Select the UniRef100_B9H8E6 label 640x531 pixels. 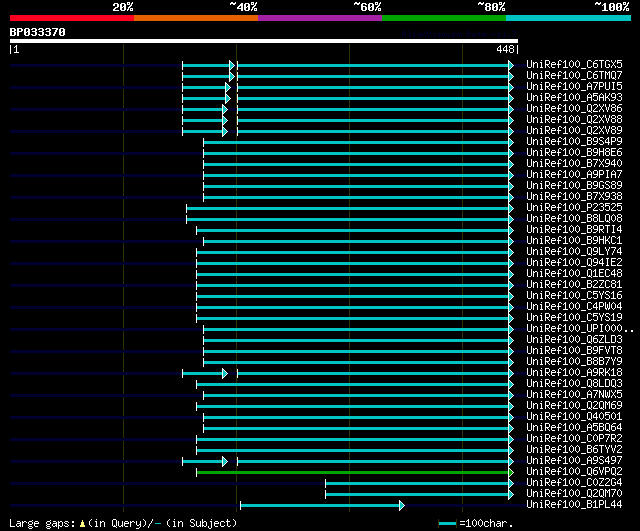(574, 153)
